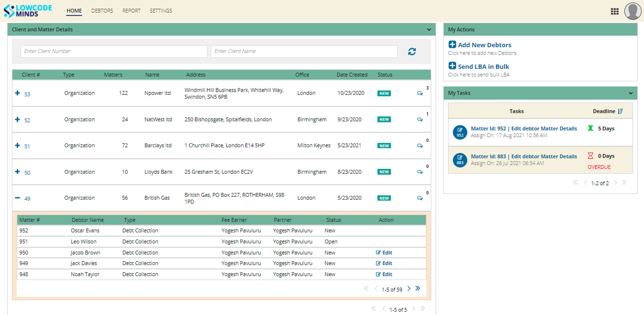Click the Fee Earner column header

tap(234, 220)
